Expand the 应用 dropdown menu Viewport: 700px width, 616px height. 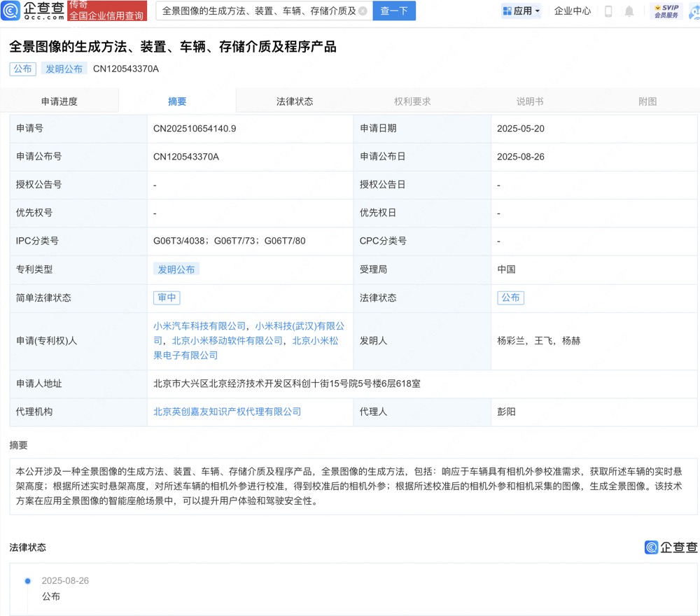tap(521, 11)
